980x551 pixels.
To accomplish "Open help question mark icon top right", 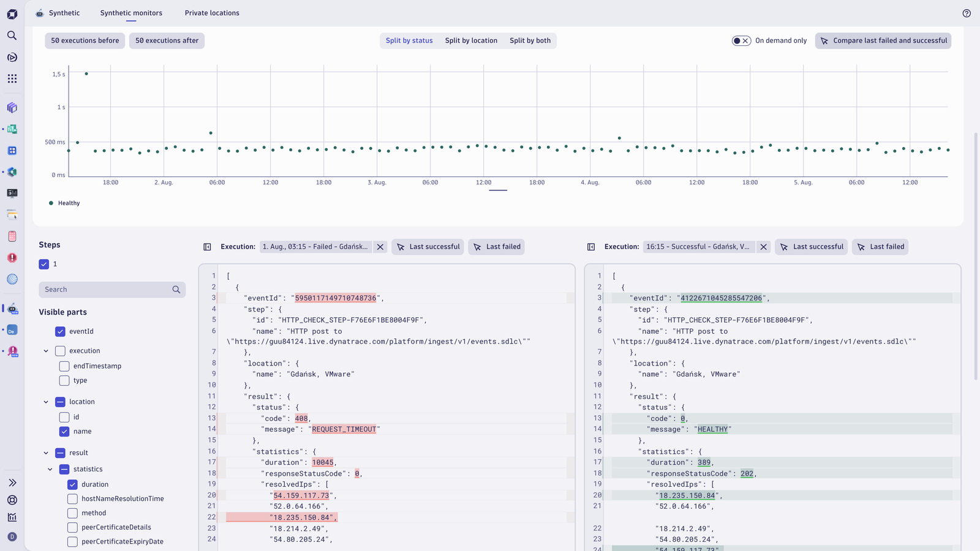I will click(x=967, y=13).
